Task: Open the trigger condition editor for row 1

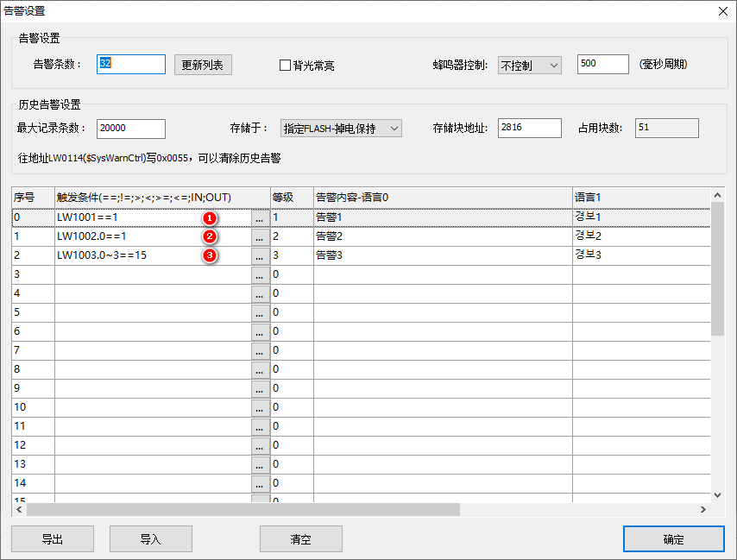Action: click(260, 236)
